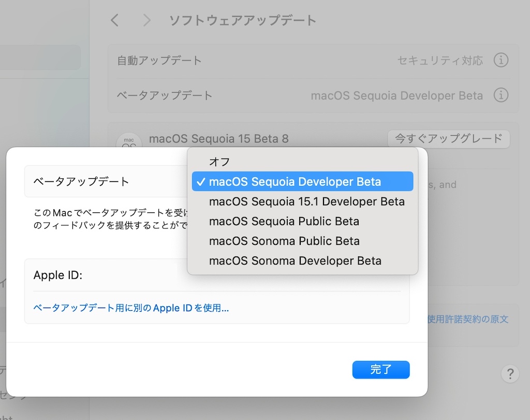Click the 完了 button
The image size is (530, 420).
(381, 370)
